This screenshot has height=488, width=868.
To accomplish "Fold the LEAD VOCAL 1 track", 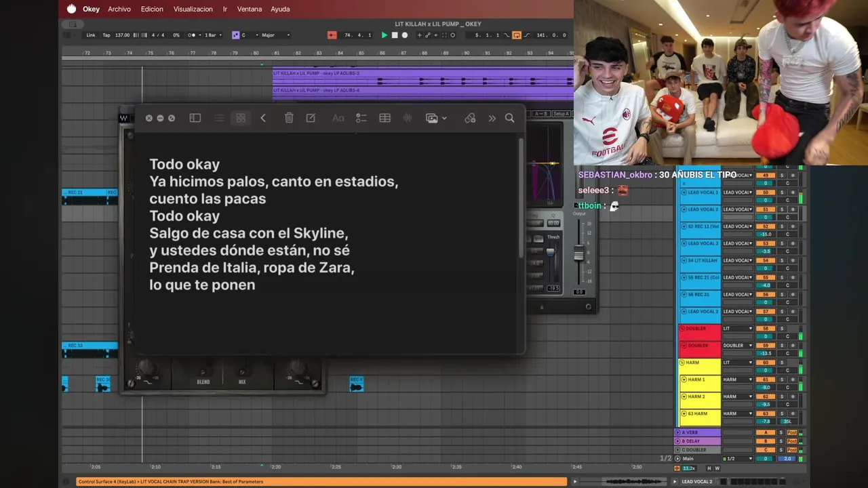I will tap(685, 192).
